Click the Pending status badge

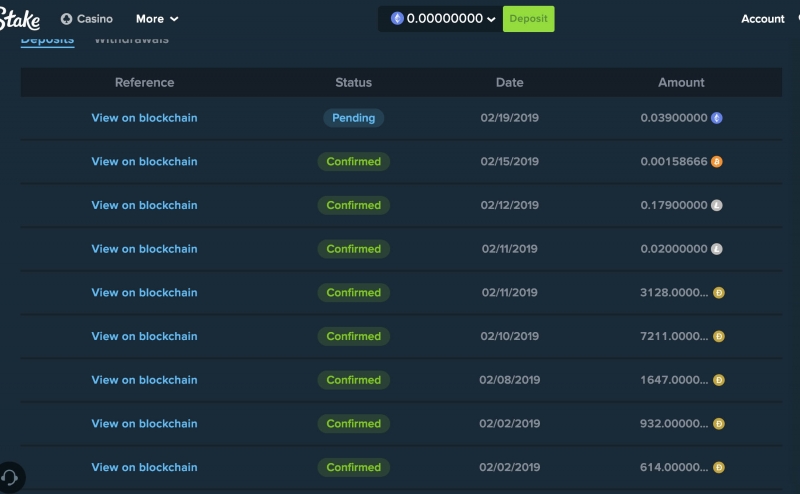pos(354,118)
